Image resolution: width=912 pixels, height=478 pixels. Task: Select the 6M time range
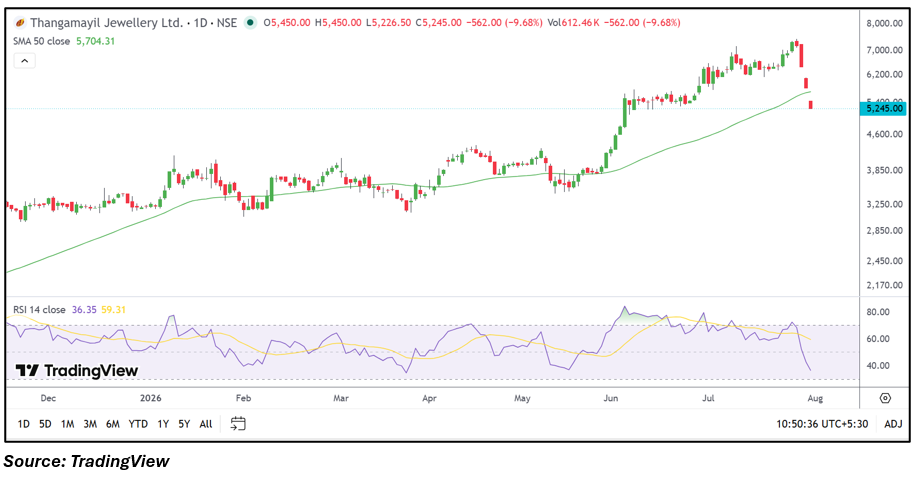click(113, 424)
